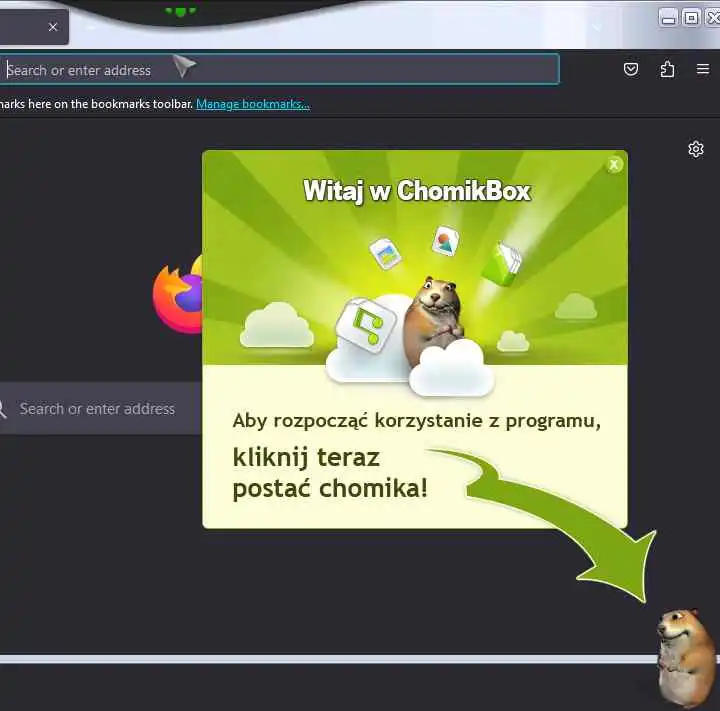The width and height of the screenshot is (720, 711).
Task: Open new tab personalize gear icon
Action: [x=696, y=149]
